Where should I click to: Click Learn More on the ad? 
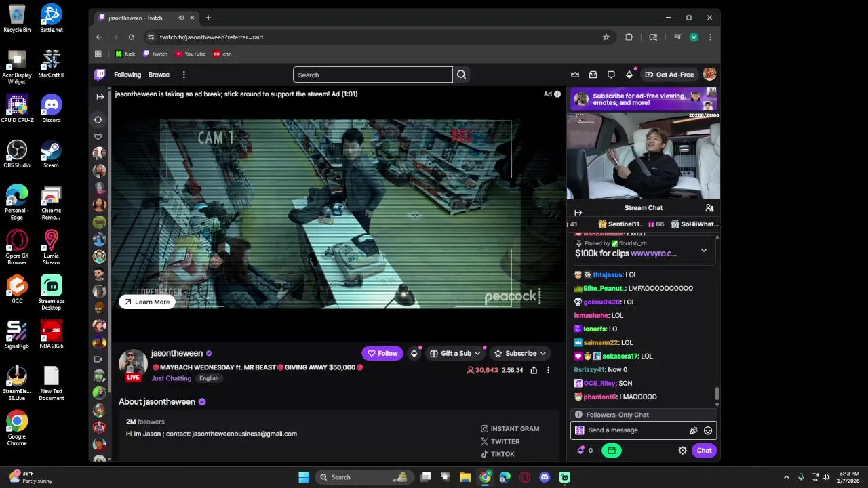147,302
